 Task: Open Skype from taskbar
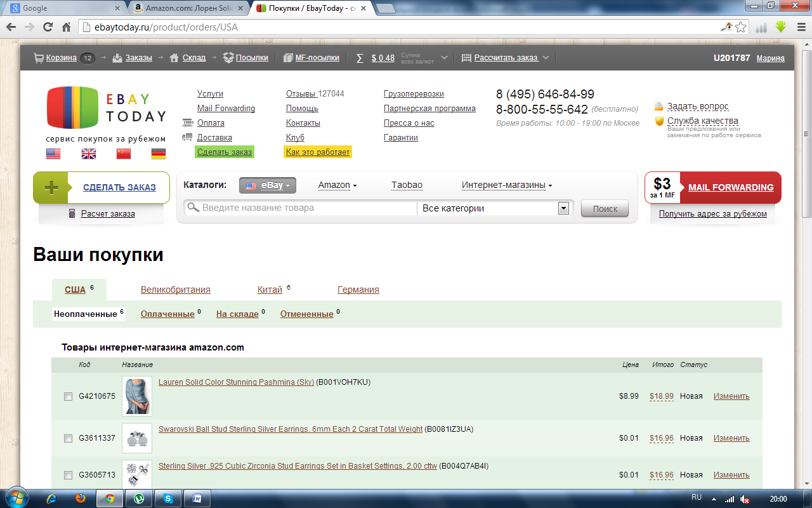pos(168,498)
